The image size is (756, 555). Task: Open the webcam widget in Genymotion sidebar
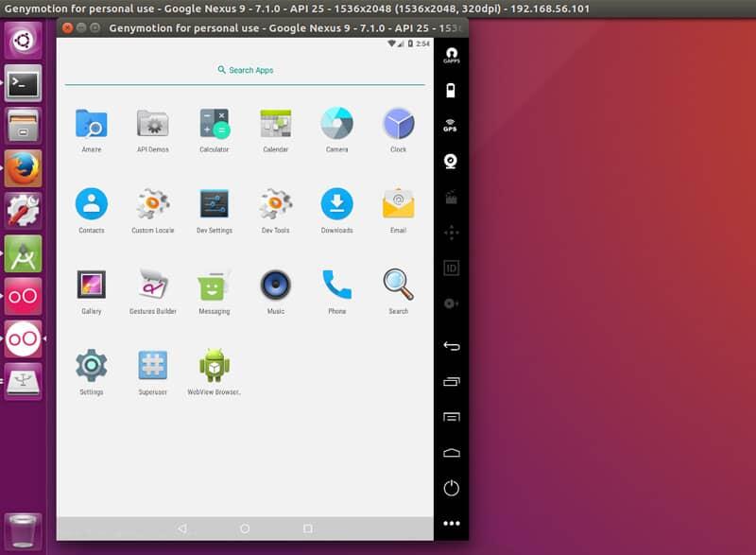click(x=451, y=161)
